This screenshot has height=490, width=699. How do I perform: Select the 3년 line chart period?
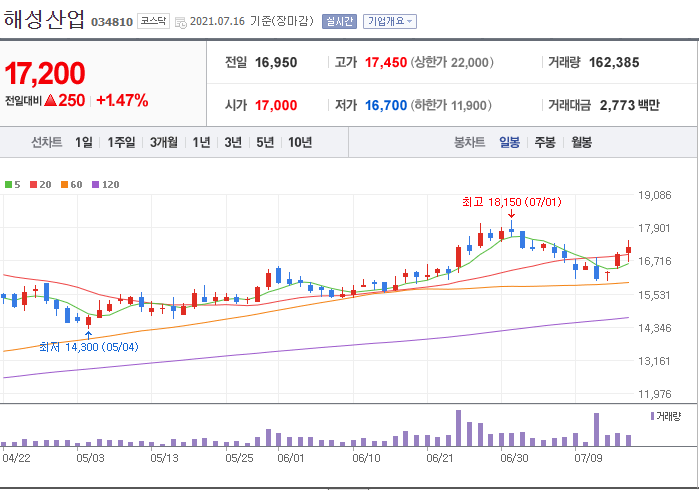(x=233, y=142)
